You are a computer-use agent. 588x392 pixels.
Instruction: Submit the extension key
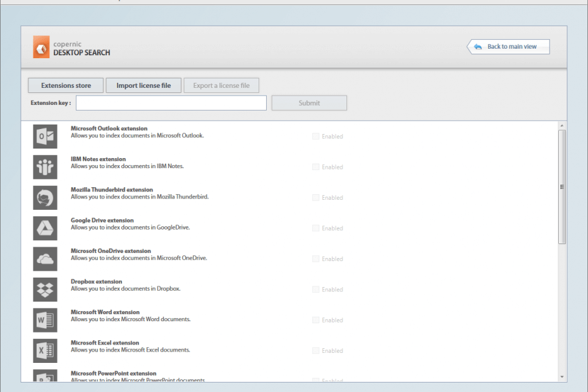coord(309,103)
